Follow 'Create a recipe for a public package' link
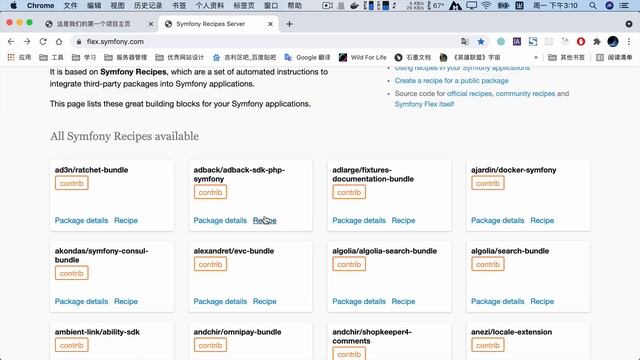The height and width of the screenshot is (360, 640). pyautogui.click(x=451, y=81)
